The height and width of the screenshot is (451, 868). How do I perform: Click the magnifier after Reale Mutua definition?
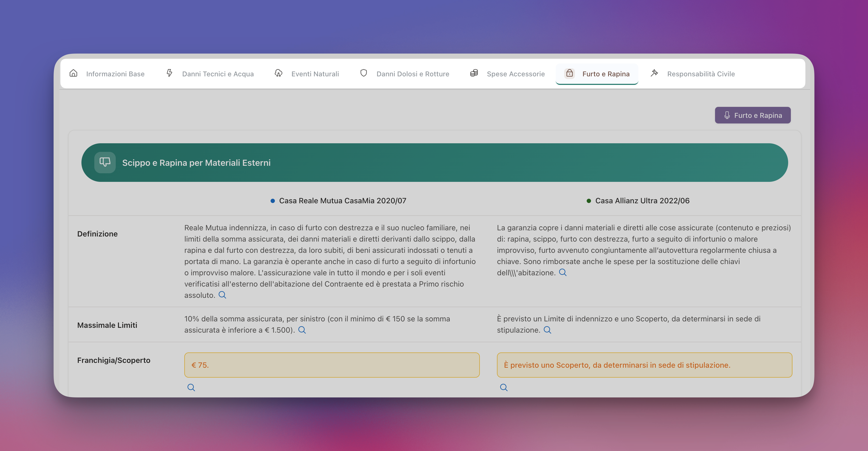pyautogui.click(x=222, y=295)
